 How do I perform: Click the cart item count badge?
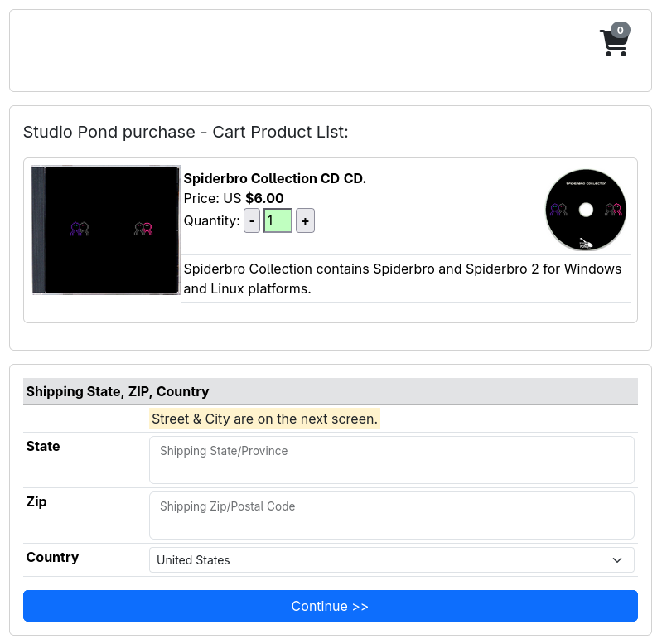[620, 31]
